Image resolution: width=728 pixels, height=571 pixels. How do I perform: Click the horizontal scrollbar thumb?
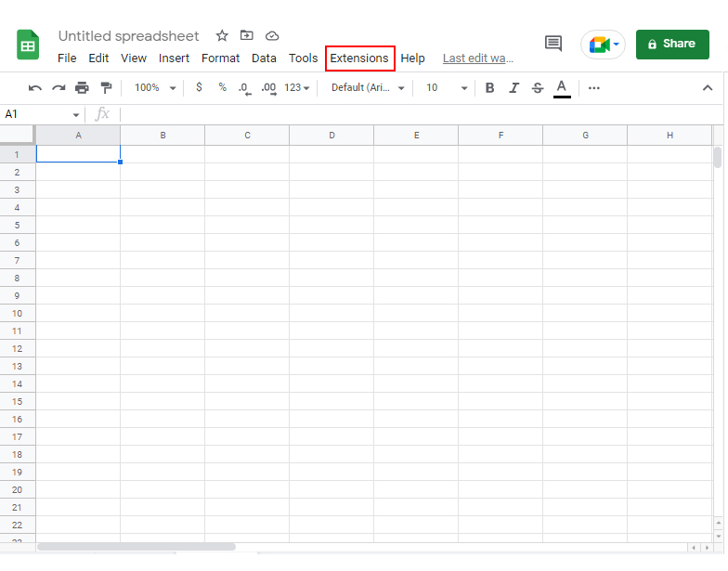pyautogui.click(x=136, y=547)
